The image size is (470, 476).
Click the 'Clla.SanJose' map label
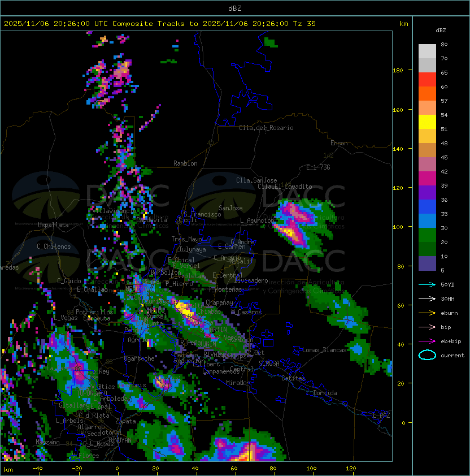(256, 180)
